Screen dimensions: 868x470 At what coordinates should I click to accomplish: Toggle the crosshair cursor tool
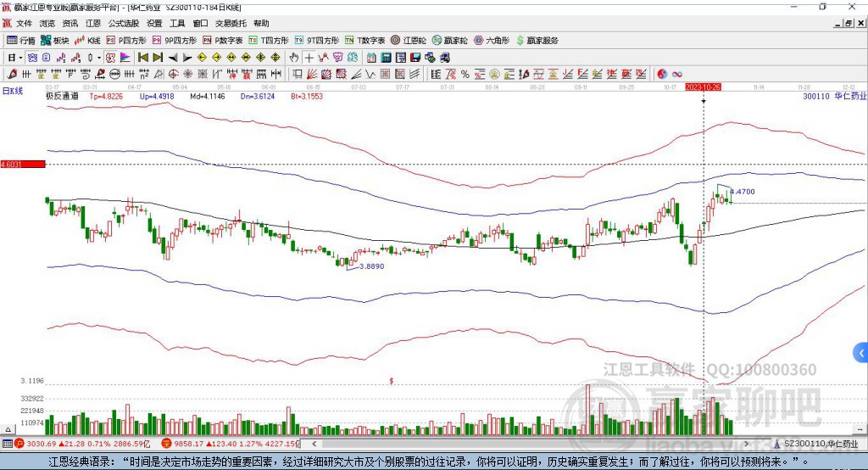(309, 58)
